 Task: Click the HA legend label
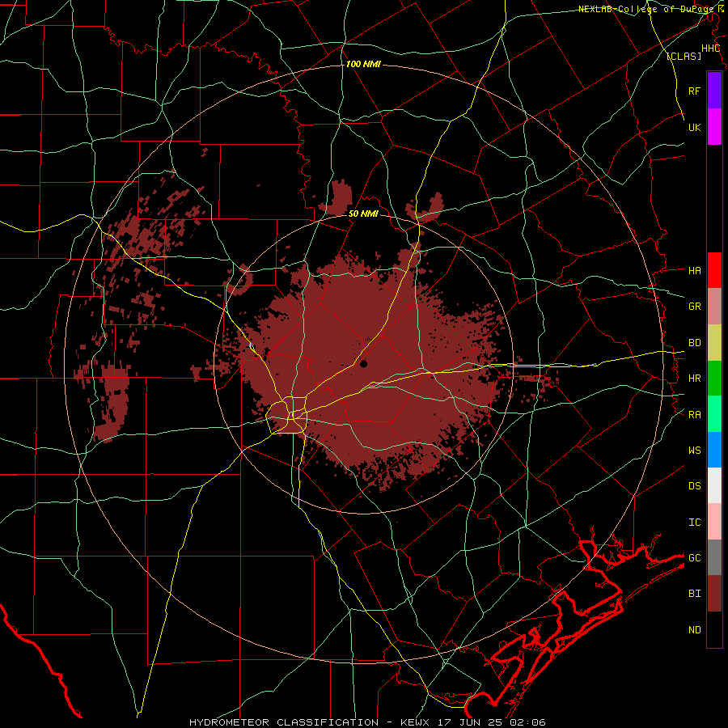tap(694, 270)
